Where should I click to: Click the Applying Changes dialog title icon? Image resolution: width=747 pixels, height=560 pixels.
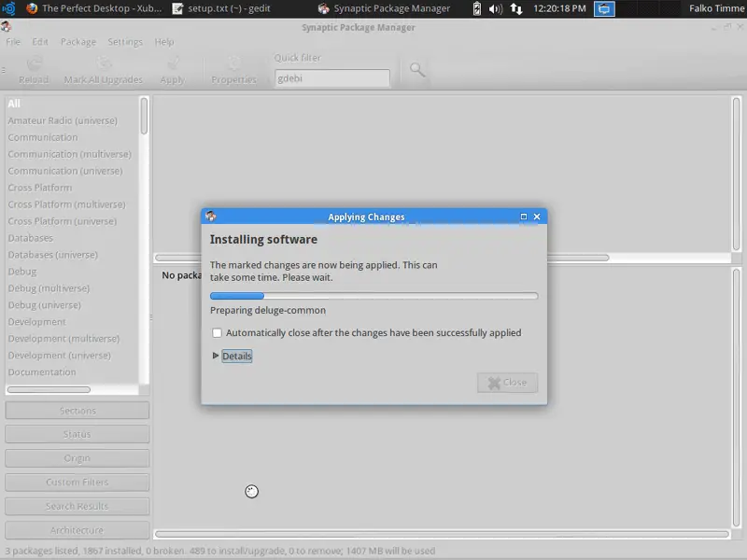(211, 217)
